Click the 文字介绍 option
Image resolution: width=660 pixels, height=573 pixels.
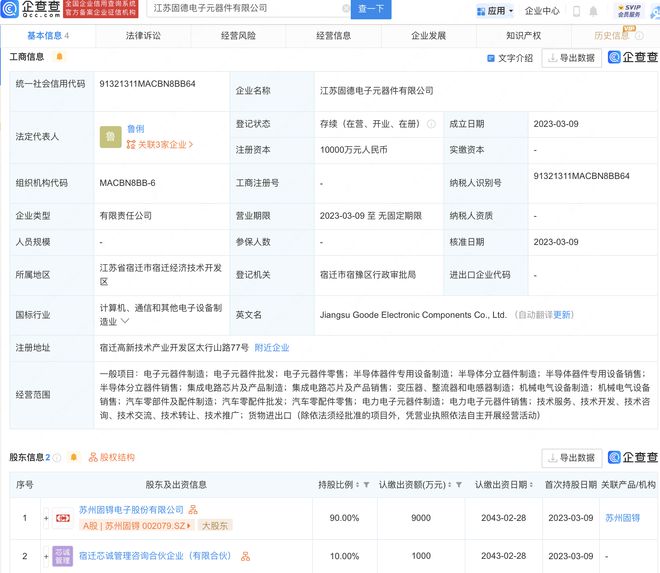[510, 58]
